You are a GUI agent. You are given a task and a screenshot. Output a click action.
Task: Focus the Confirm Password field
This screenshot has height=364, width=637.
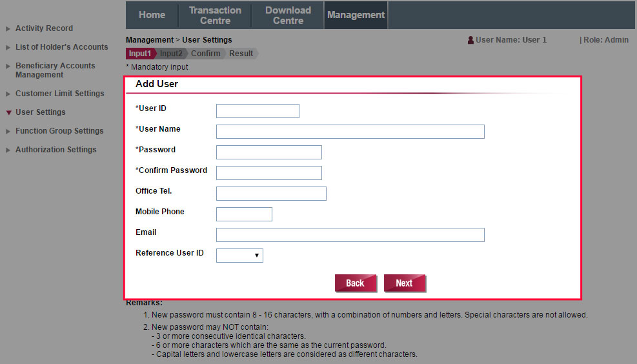click(x=269, y=173)
